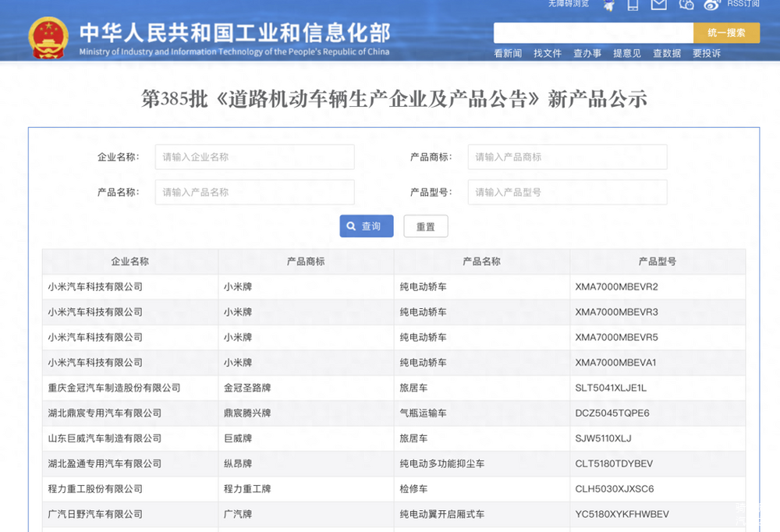
Task: Click the 企业名称 input field
Action: point(253,157)
